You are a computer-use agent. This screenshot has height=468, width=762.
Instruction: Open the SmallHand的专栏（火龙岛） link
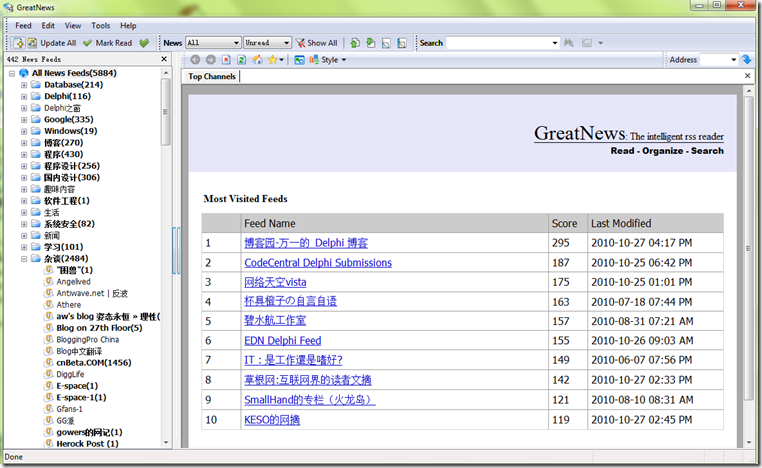point(310,400)
